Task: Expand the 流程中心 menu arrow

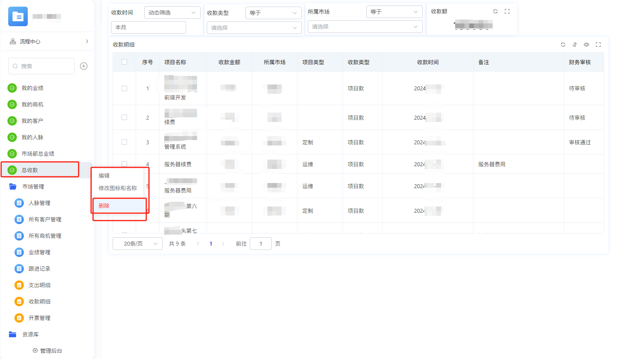Action: click(x=87, y=41)
